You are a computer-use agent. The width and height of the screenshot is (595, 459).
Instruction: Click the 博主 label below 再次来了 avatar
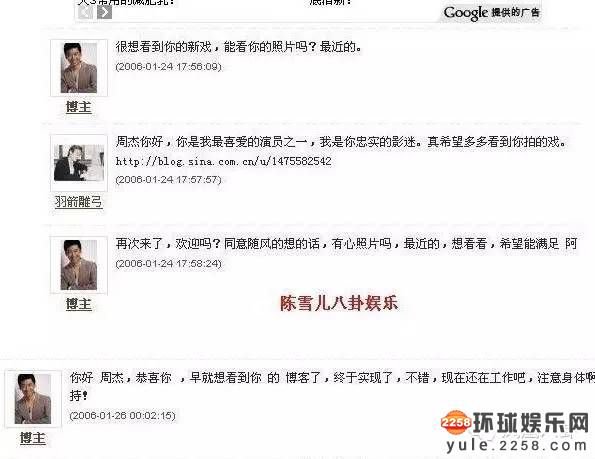click(x=79, y=304)
